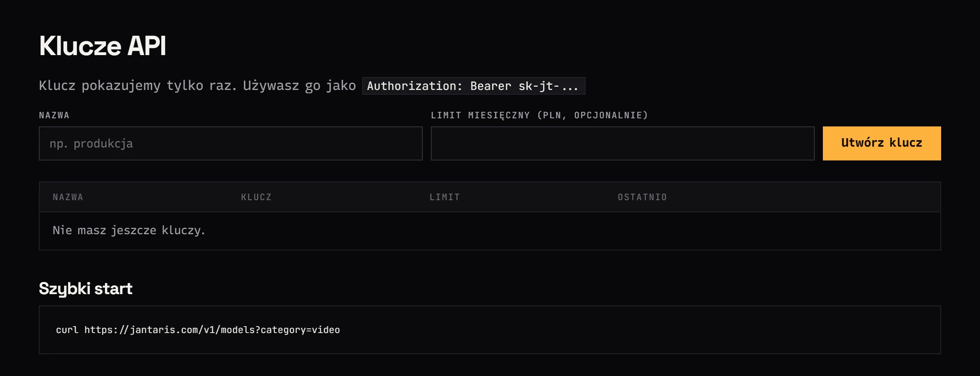Select the LIMIT column header in table
Screen dimensions: 980x376
445,197
